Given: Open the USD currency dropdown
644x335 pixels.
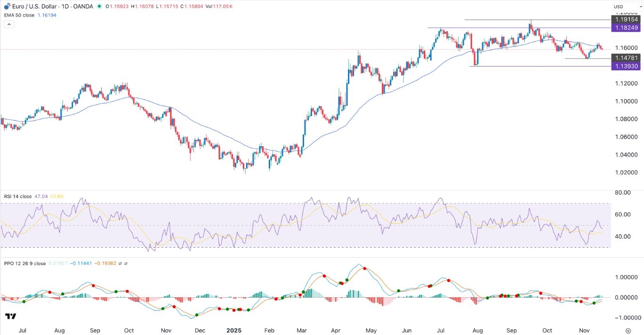Looking at the screenshot, I should (x=629, y=6).
